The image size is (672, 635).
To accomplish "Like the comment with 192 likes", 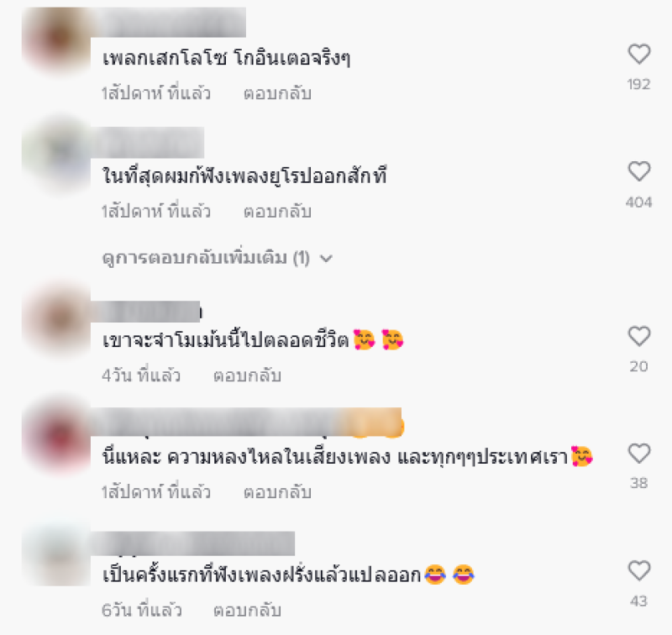I will tap(639, 55).
